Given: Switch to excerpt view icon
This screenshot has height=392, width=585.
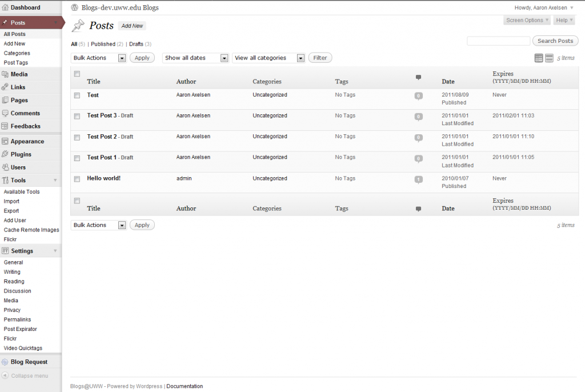Looking at the screenshot, I should [x=549, y=58].
